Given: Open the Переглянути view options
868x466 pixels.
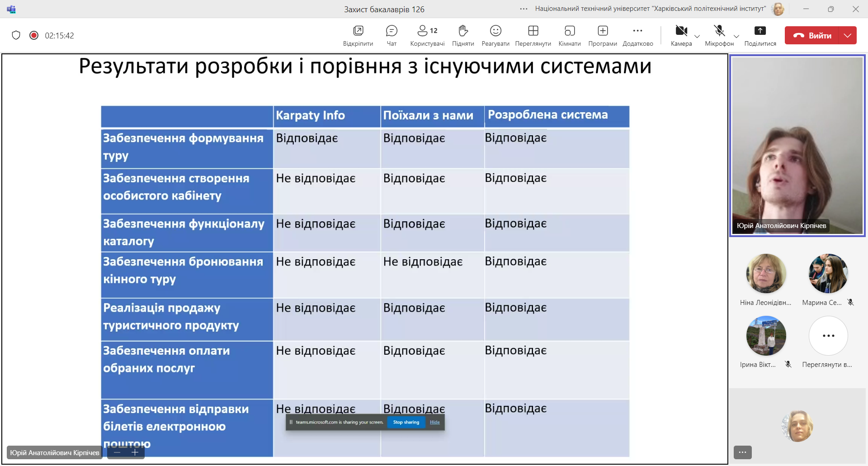Looking at the screenshot, I should point(533,35).
